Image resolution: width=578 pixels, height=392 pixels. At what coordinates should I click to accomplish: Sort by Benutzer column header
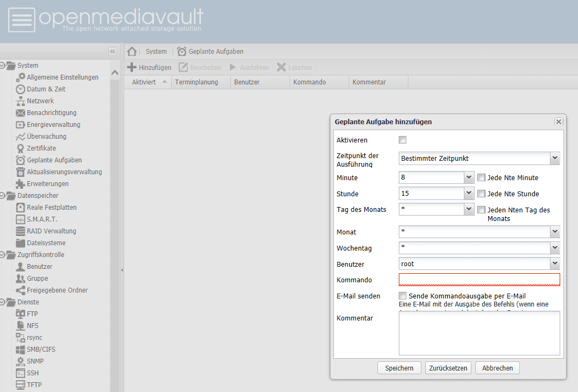click(x=260, y=82)
